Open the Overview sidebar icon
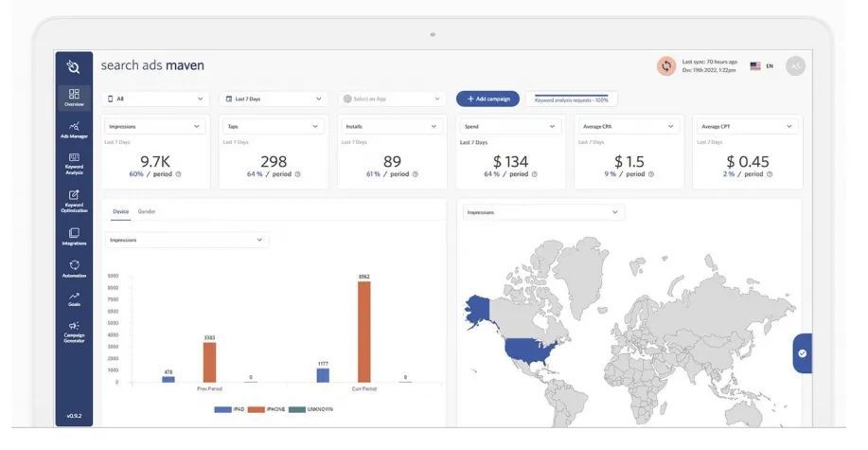This screenshot has height=450, width=868. (74, 97)
